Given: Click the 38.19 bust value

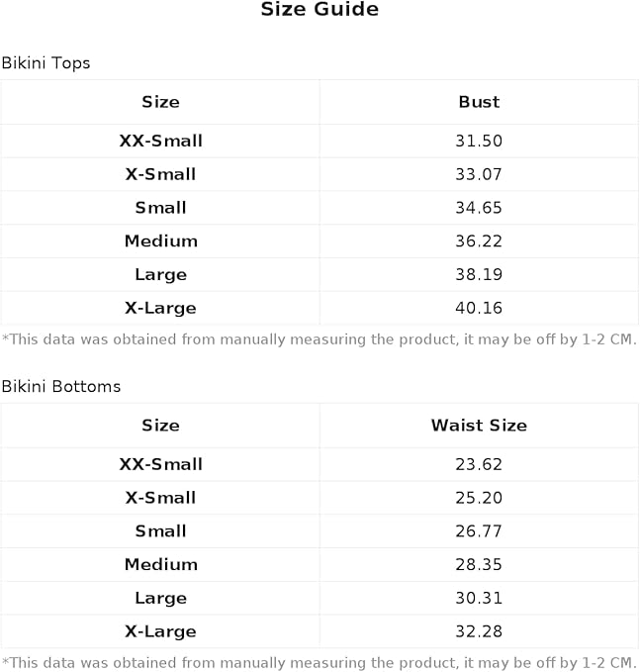Looking at the screenshot, I should click(x=479, y=274).
